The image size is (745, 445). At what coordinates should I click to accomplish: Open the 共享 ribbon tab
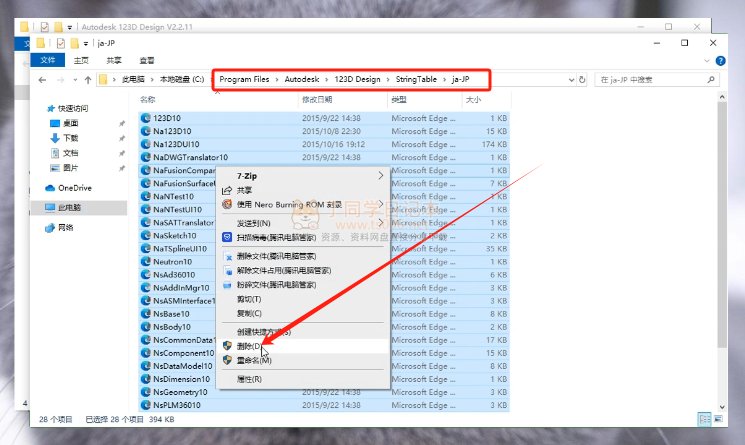pos(114,60)
